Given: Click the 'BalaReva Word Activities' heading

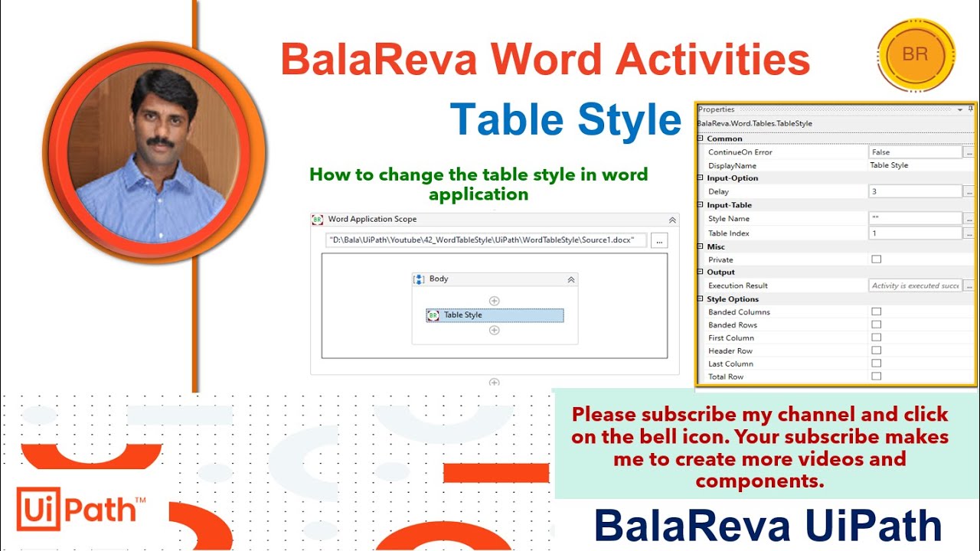Looking at the screenshot, I should pos(545,60).
